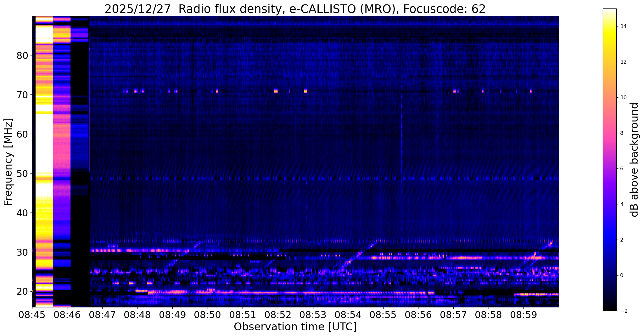Click the colorbar tick labeled 0
Image resolution: width=644 pixels, height=336 pixels.
click(621, 276)
